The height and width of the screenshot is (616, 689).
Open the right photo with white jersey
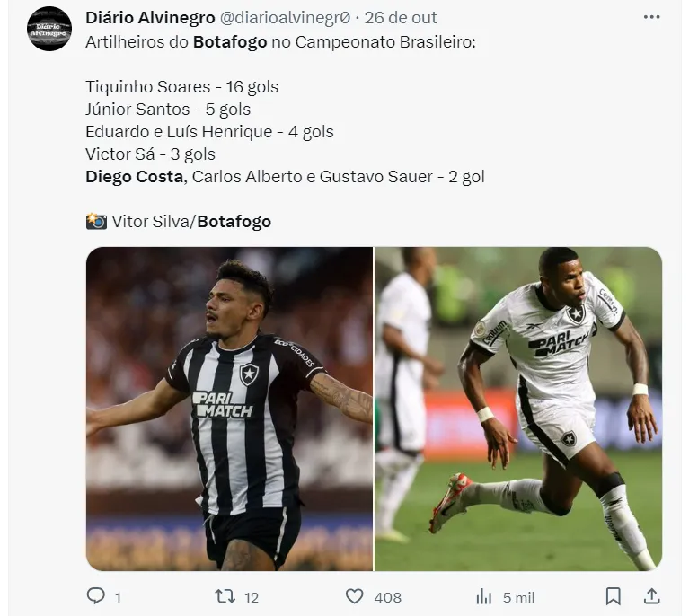[x=518, y=409]
